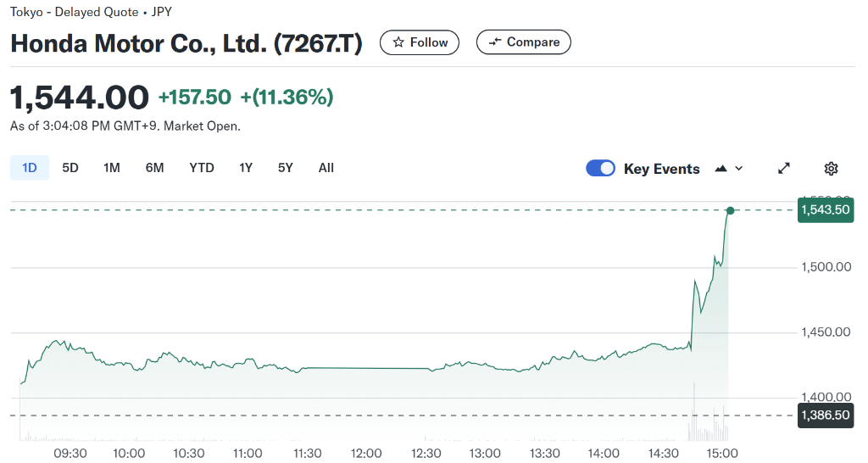Click the star icon in Follow button
This screenshot has width=868, height=463.
tap(398, 42)
